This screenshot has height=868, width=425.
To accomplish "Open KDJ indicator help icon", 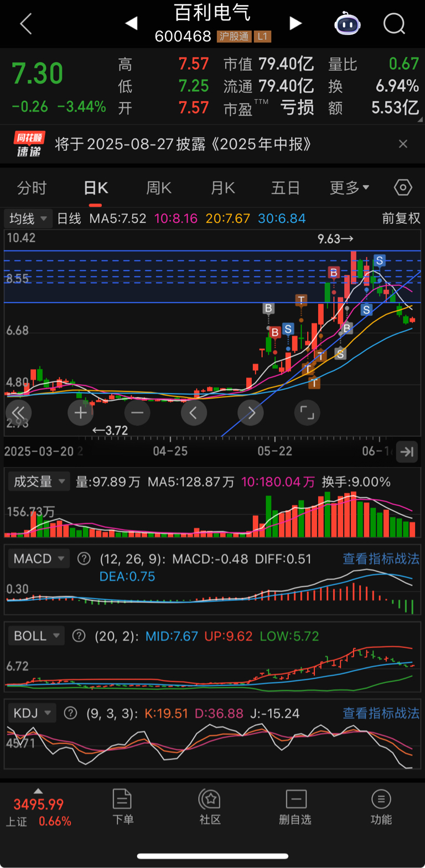I will pos(70,713).
